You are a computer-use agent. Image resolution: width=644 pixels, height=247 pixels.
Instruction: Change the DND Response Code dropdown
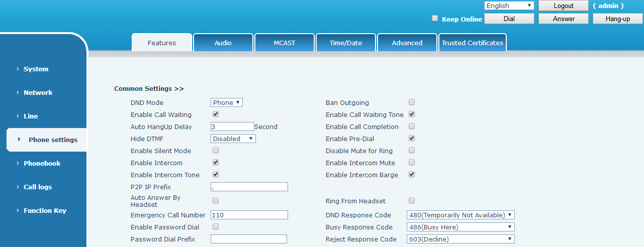pos(460,215)
